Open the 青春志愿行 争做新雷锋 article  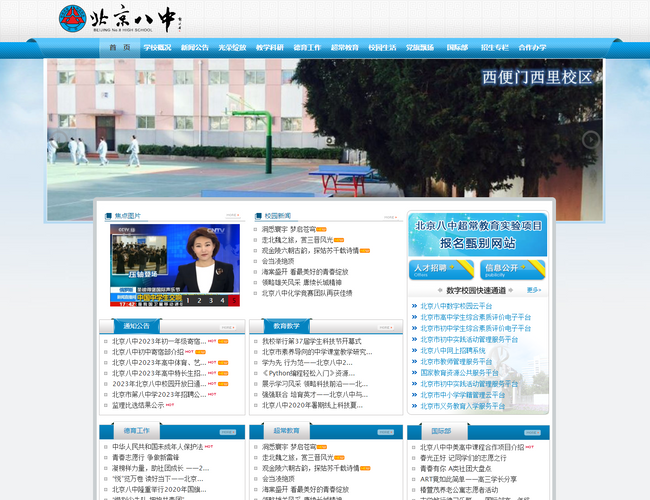tap(146, 457)
